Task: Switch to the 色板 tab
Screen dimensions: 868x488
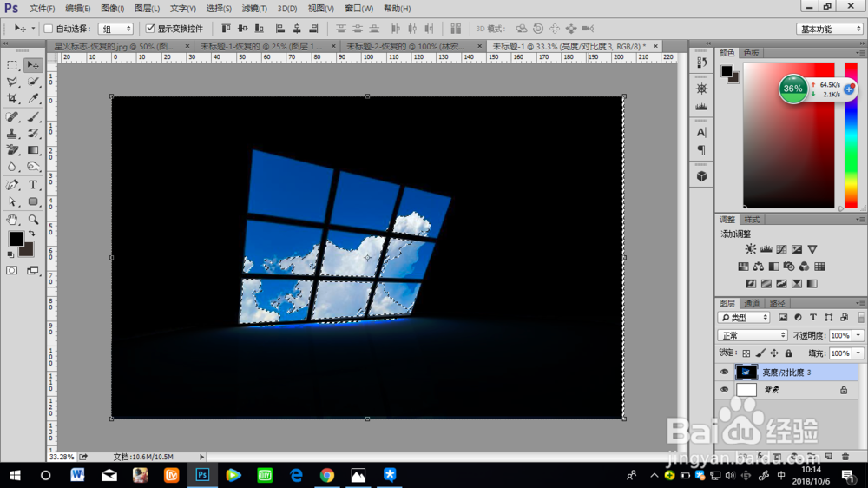Action: (751, 53)
